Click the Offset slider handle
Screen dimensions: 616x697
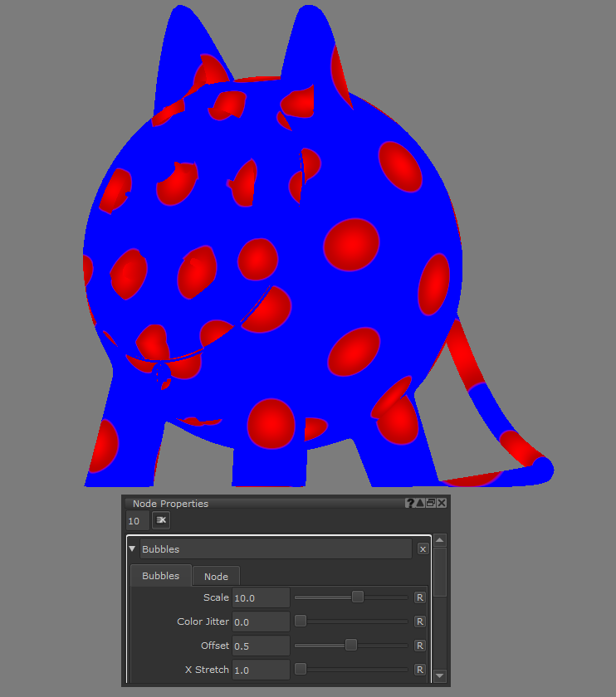pyautogui.click(x=351, y=646)
